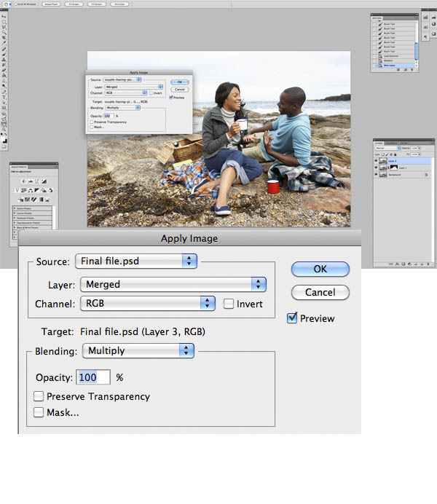Click OK in the enlarged Apply Image dialog

click(x=320, y=269)
